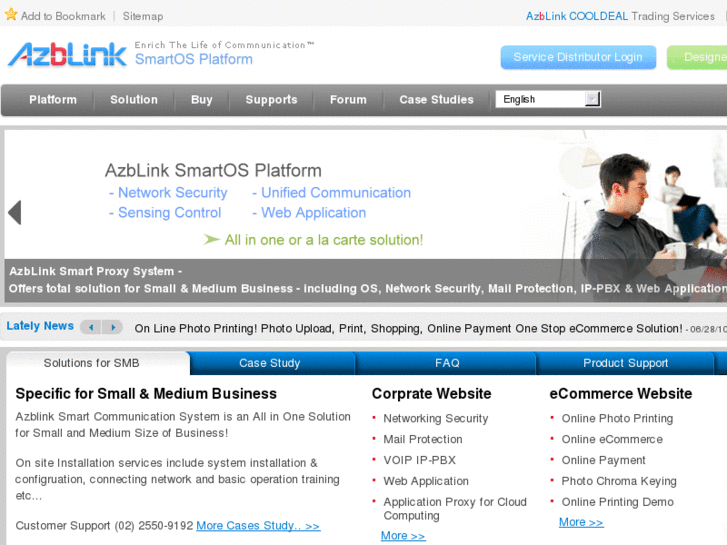Click the Lately News label
Screen dimensions: 727x545
click(x=40, y=326)
